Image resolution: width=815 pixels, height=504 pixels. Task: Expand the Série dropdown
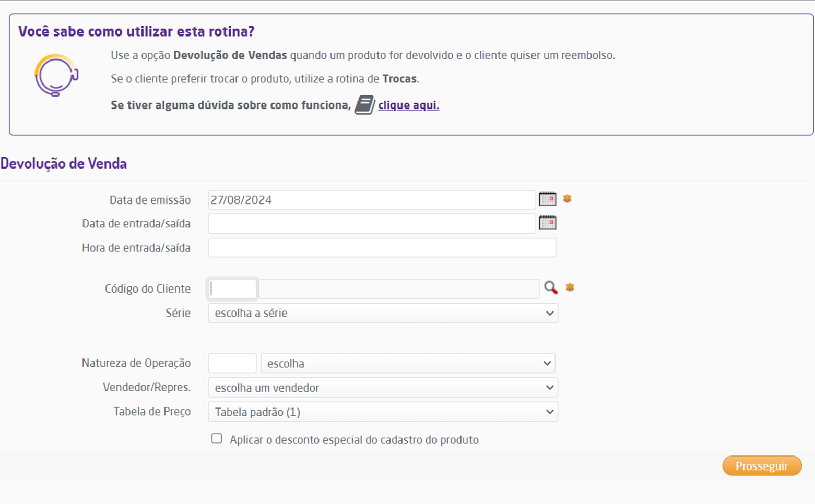(x=383, y=314)
